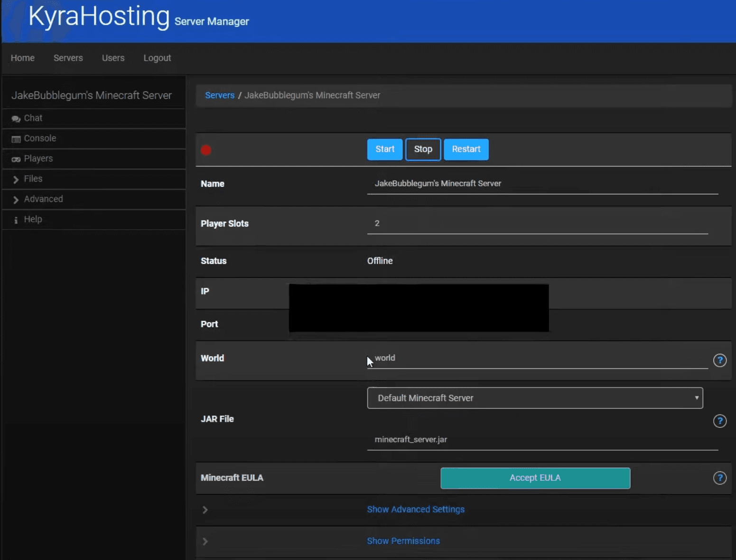Open the Default Minecraft Server dropdown
736x560 pixels.
click(535, 398)
